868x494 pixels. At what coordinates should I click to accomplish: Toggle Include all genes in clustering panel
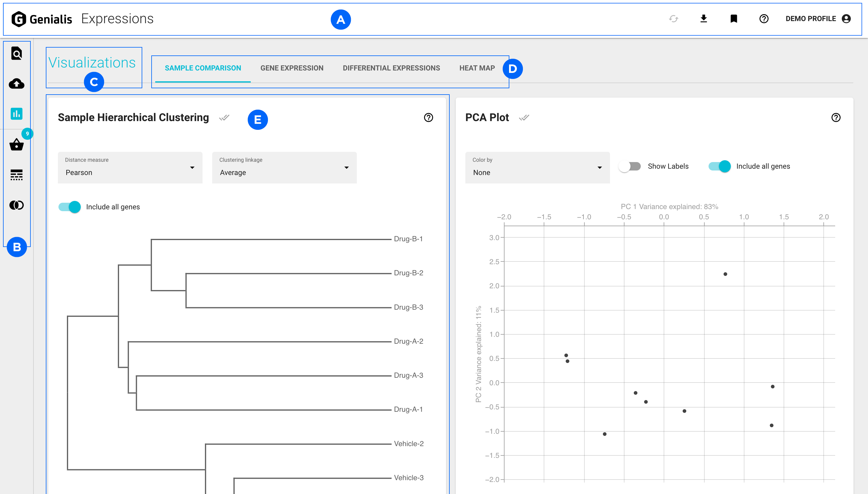pyautogui.click(x=70, y=207)
